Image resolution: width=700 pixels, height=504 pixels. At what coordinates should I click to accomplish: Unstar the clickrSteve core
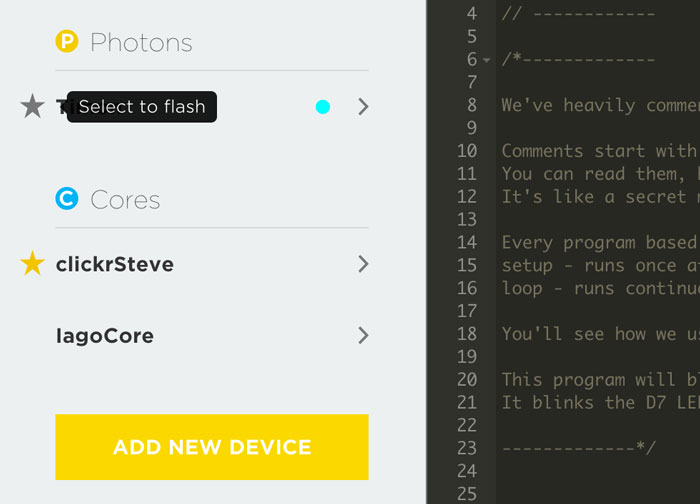(x=33, y=264)
